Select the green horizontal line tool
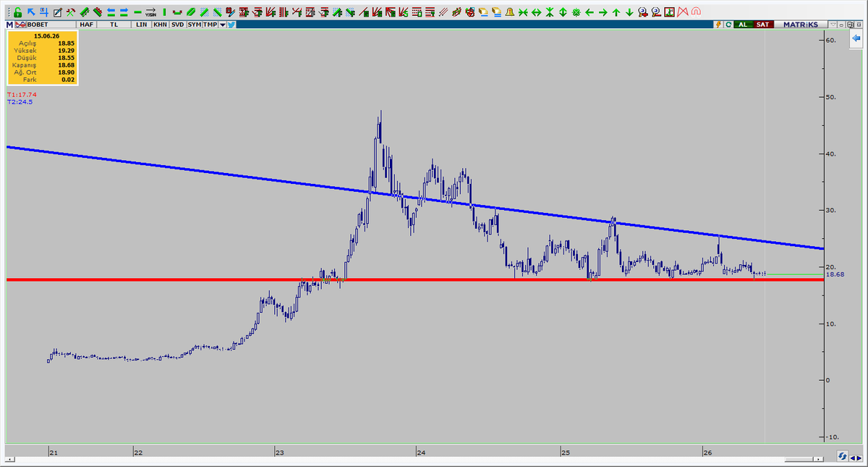This screenshot has height=467, width=868. [x=137, y=12]
